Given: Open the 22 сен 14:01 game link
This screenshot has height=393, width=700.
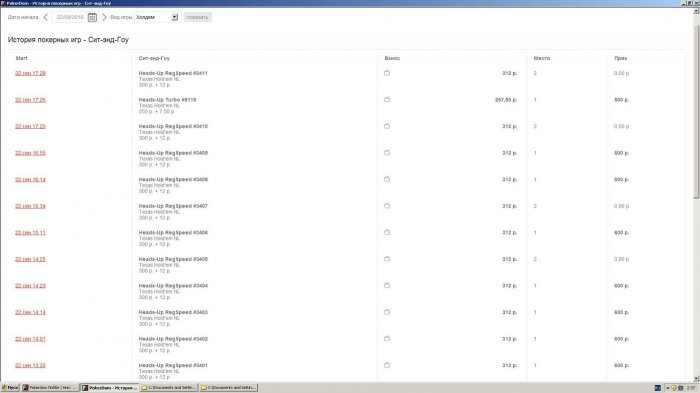Looking at the screenshot, I should [30, 339].
